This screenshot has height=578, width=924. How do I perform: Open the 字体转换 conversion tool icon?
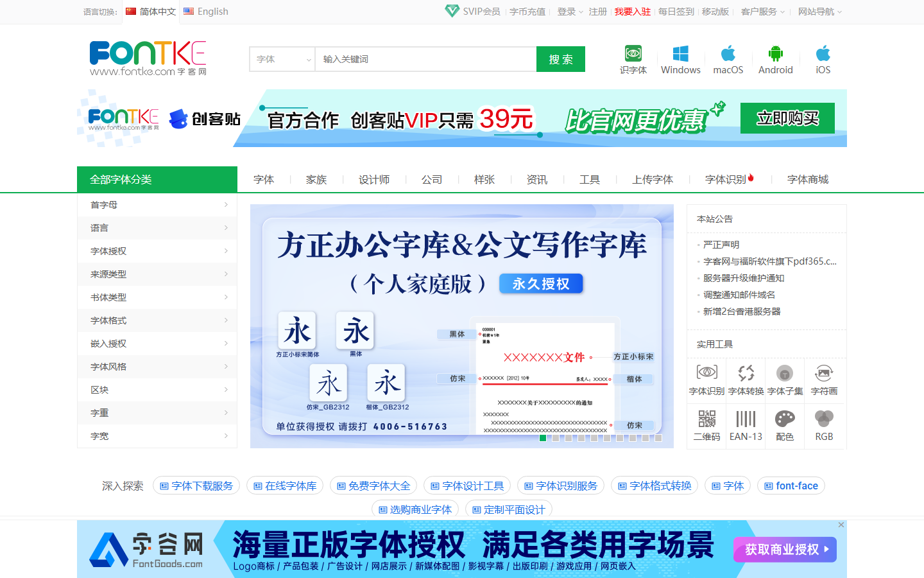(x=746, y=372)
